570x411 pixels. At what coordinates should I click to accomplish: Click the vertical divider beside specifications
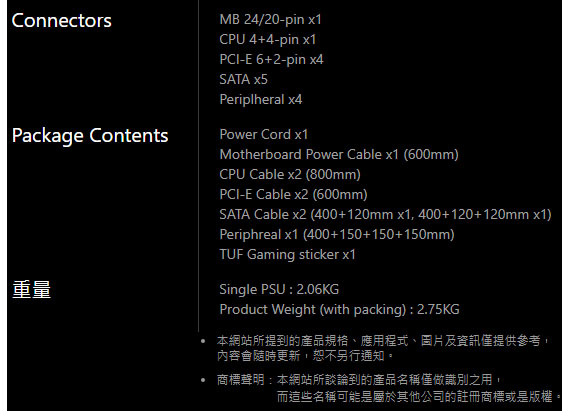pyautogui.click(x=198, y=166)
